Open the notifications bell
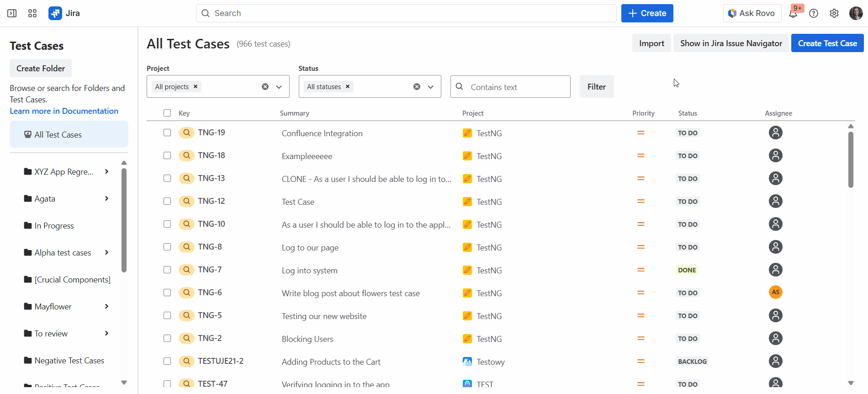This screenshot has height=394, width=868. 793,13
